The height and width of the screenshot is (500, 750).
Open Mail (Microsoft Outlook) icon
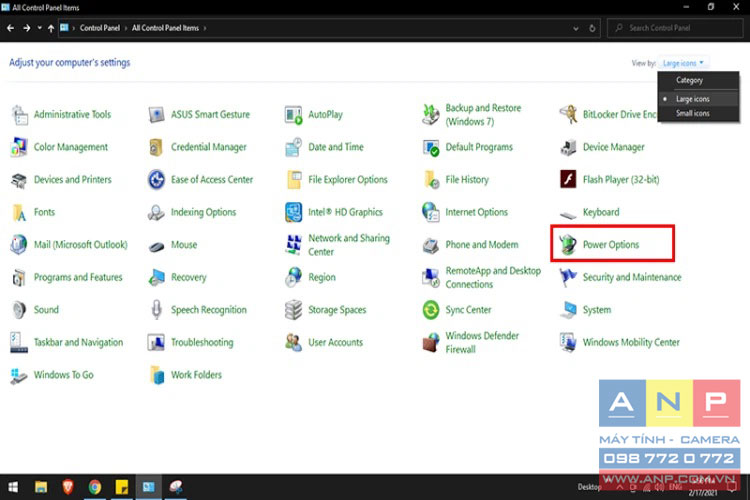[x=19, y=245]
